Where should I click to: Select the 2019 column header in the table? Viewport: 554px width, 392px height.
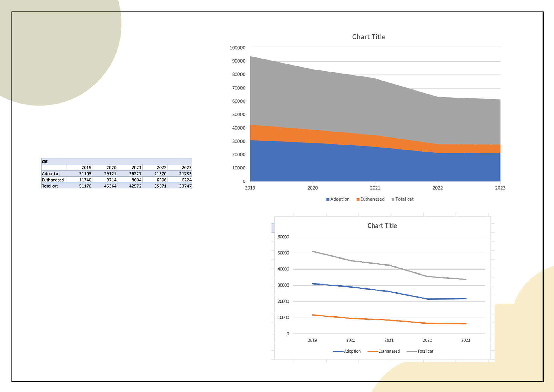click(79, 167)
